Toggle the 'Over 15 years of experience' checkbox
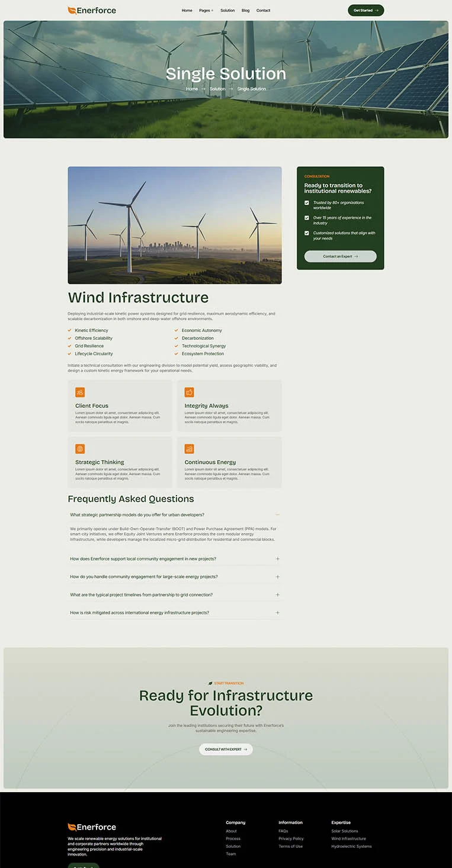The height and width of the screenshot is (868, 452). tap(307, 218)
